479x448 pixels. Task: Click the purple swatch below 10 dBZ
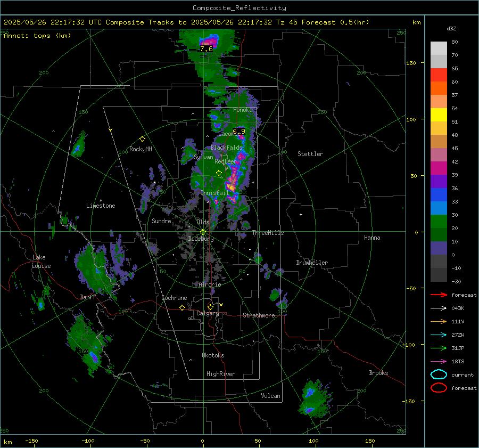pyautogui.click(x=439, y=248)
